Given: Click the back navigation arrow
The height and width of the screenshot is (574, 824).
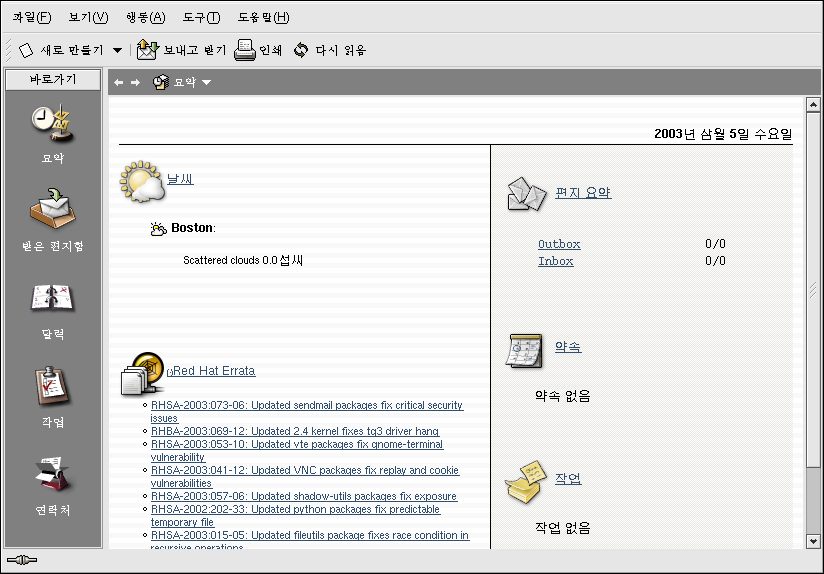Looking at the screenshot, I should (118, 82).
